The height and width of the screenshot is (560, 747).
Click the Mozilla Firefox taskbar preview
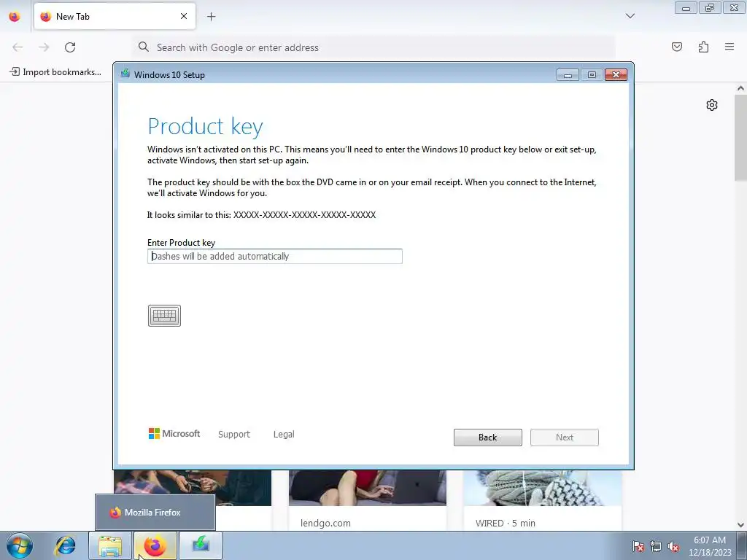click(155, 513)
